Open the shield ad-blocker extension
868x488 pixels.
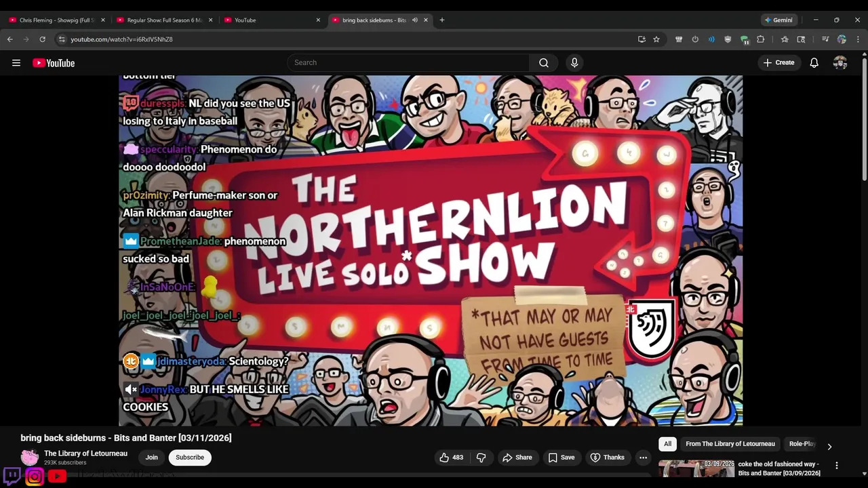728,39
